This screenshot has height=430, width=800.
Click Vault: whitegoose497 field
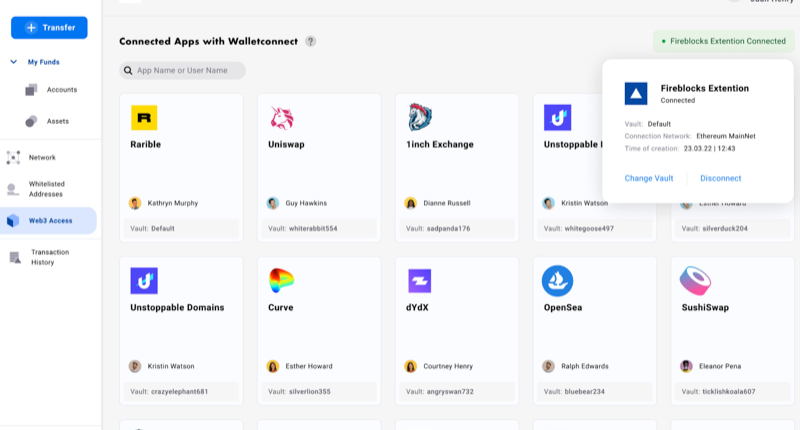pyautogui.click(x=595, y=229)
